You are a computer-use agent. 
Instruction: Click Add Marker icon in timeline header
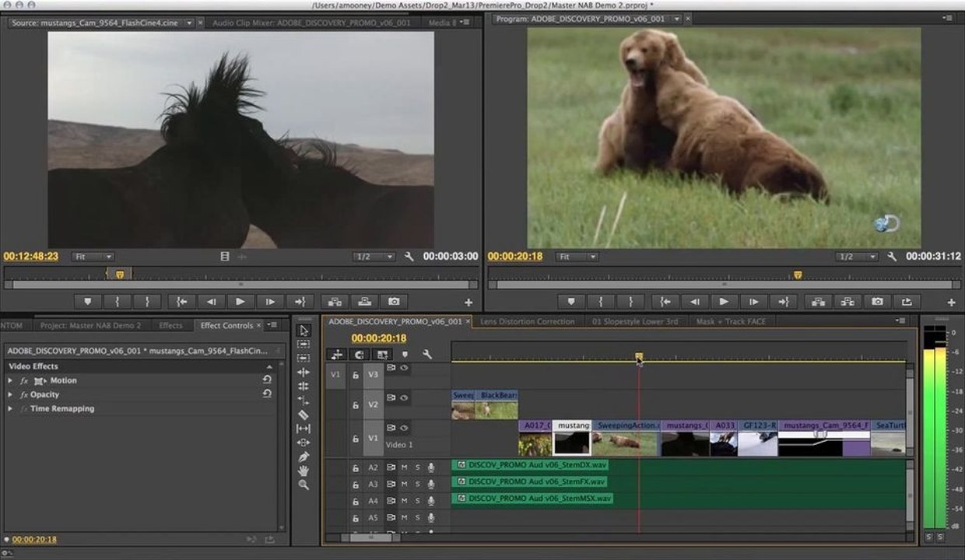tap(405, 355)
